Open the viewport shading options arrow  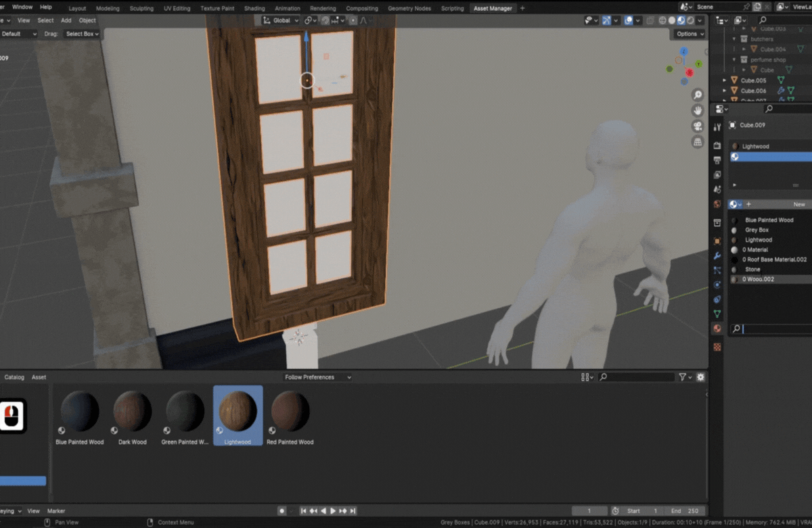point(701,20)
